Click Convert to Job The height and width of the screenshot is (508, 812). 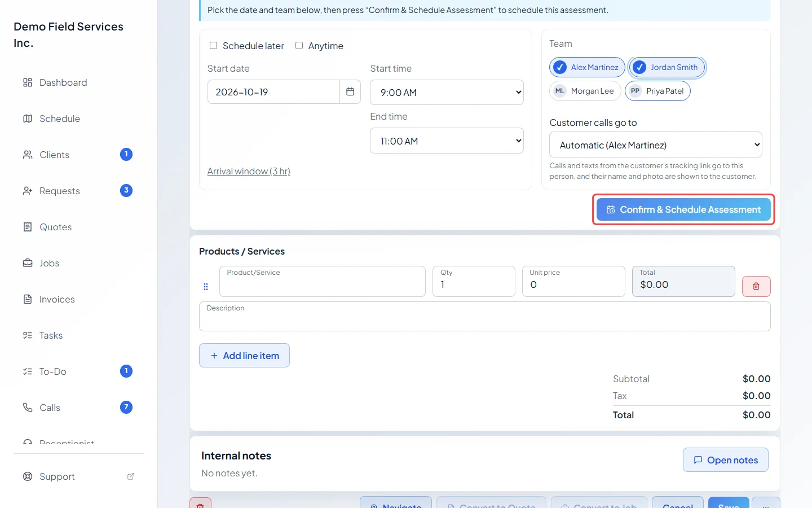(599, 503)
